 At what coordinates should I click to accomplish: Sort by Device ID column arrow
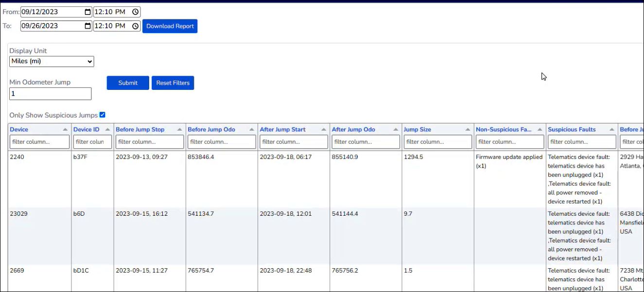coord(107,130)
